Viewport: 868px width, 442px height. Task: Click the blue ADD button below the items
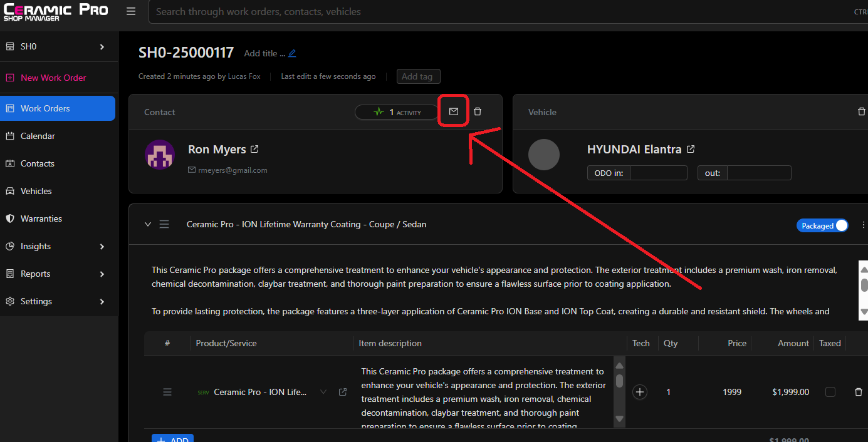pyautogui.click(x=172, y=438)
